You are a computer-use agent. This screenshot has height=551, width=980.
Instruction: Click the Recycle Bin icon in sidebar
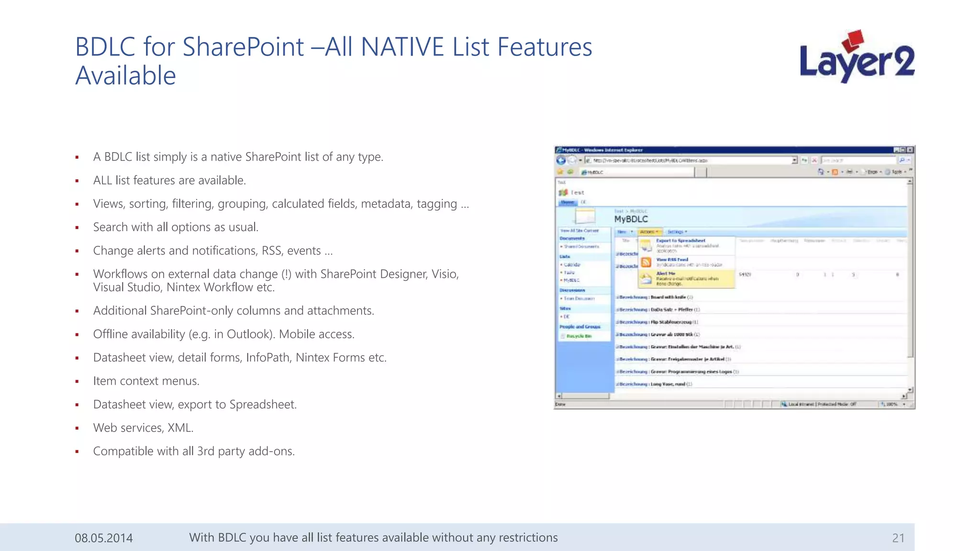[563, 336]
